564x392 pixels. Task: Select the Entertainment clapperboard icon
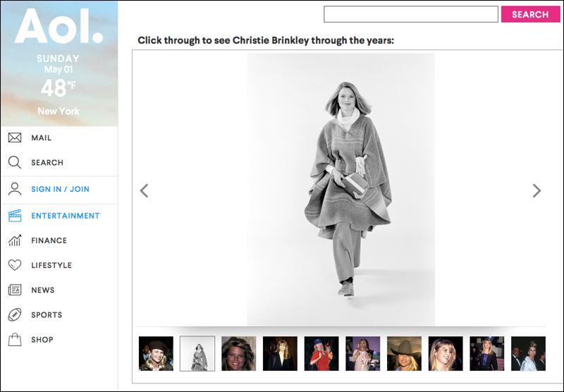coord(15,216)
